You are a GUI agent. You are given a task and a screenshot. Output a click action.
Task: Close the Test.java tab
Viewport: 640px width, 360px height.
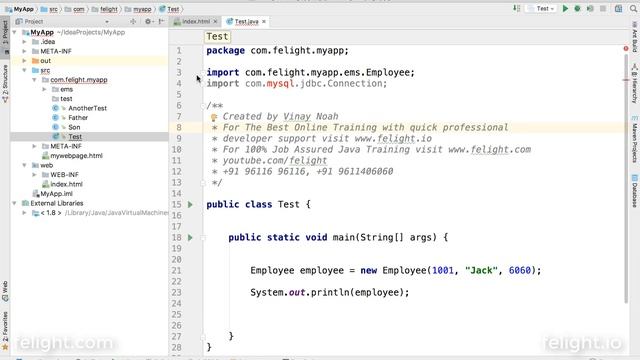pyautogui.click(x=264, y=21)
